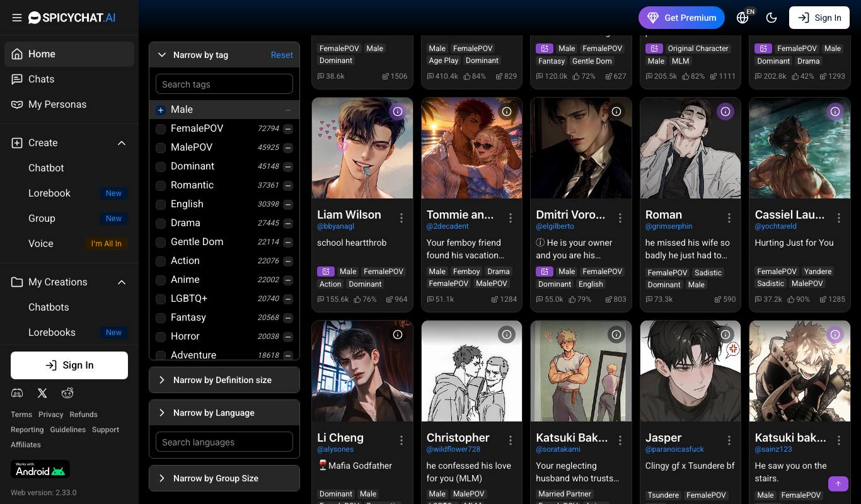The height and width of the screenshot is (504, 861).
Task: Open info icon on Liam Wilson card
Action: tap(398, 112)
